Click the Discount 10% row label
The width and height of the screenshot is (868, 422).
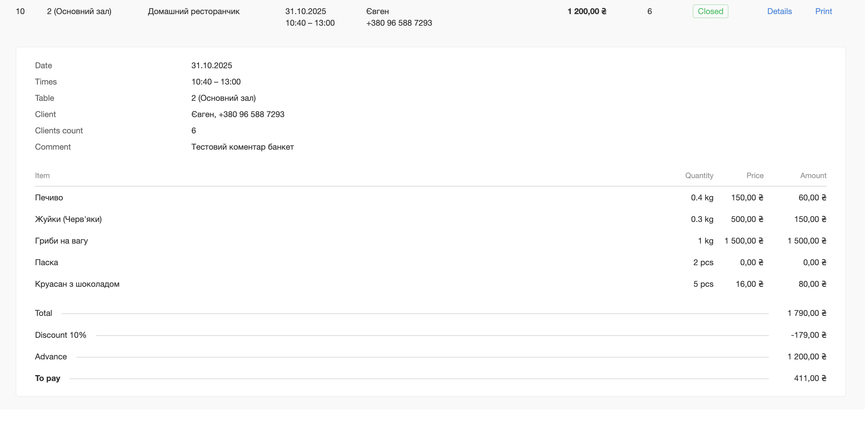pyautogui.click(x=61, y=335)
